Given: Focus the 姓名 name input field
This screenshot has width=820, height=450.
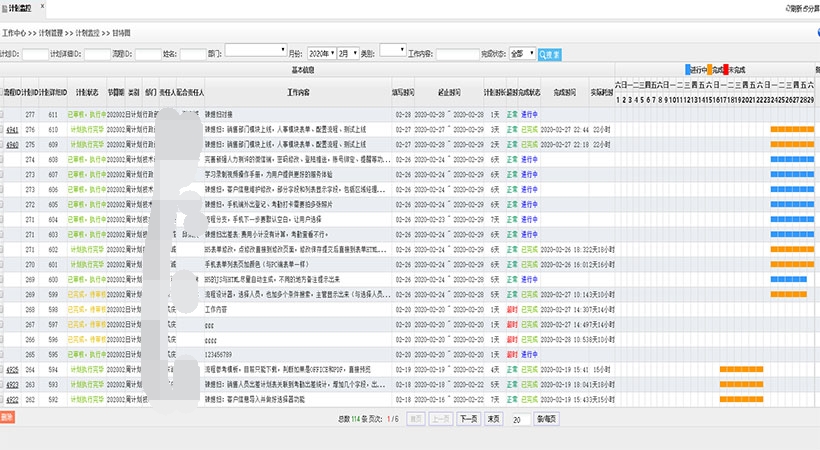Looking at the screenshot, I should point(193,54).
